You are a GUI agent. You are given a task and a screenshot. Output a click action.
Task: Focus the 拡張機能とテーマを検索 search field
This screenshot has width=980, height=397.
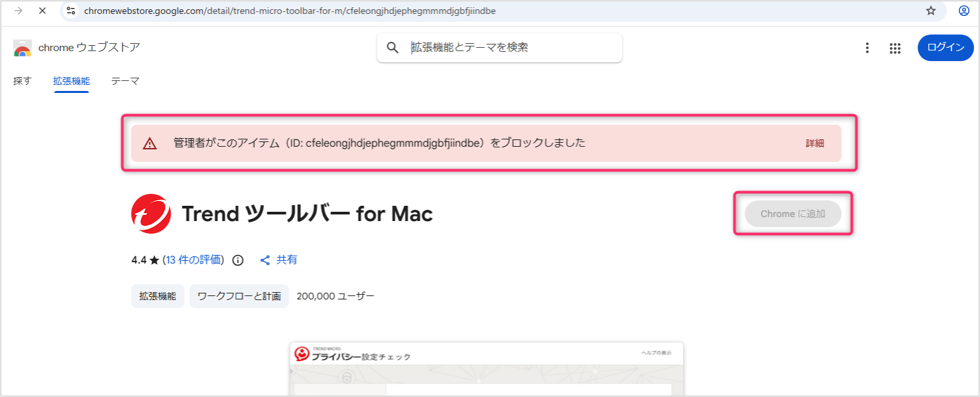[x=499, y=48]
